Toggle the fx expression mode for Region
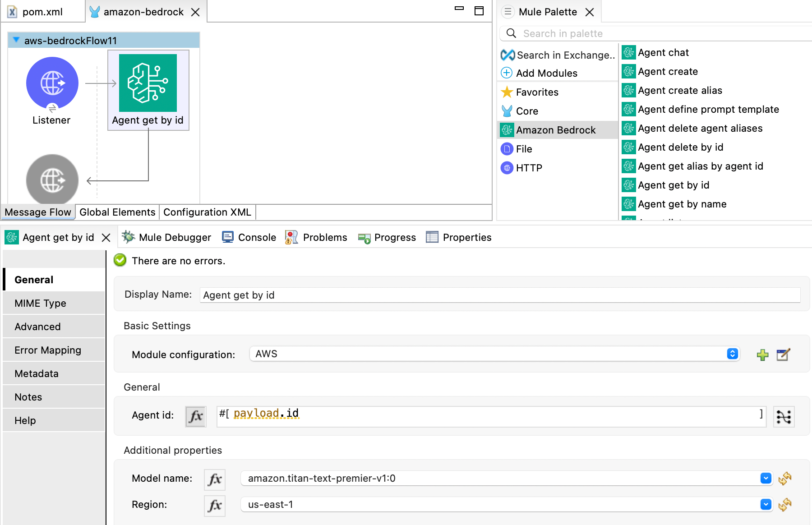This screenshot has width=812, height=525. click(215, 505)
